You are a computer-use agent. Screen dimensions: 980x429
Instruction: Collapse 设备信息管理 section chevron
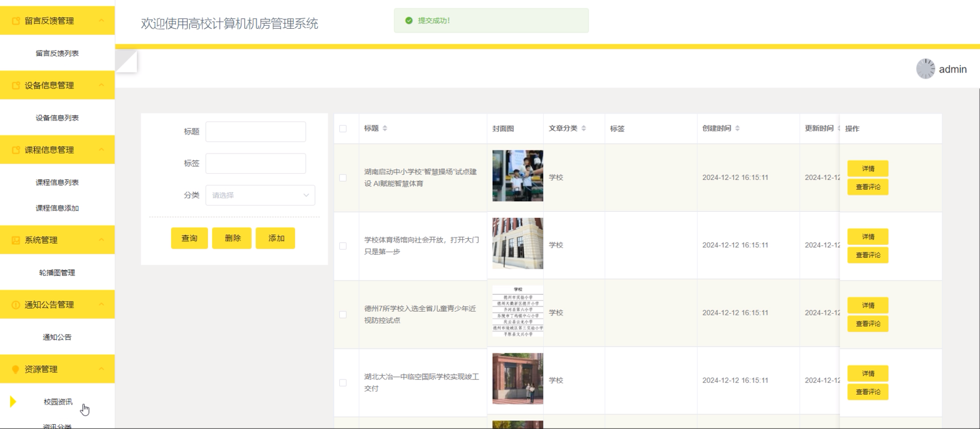click(x=102, y=85)
